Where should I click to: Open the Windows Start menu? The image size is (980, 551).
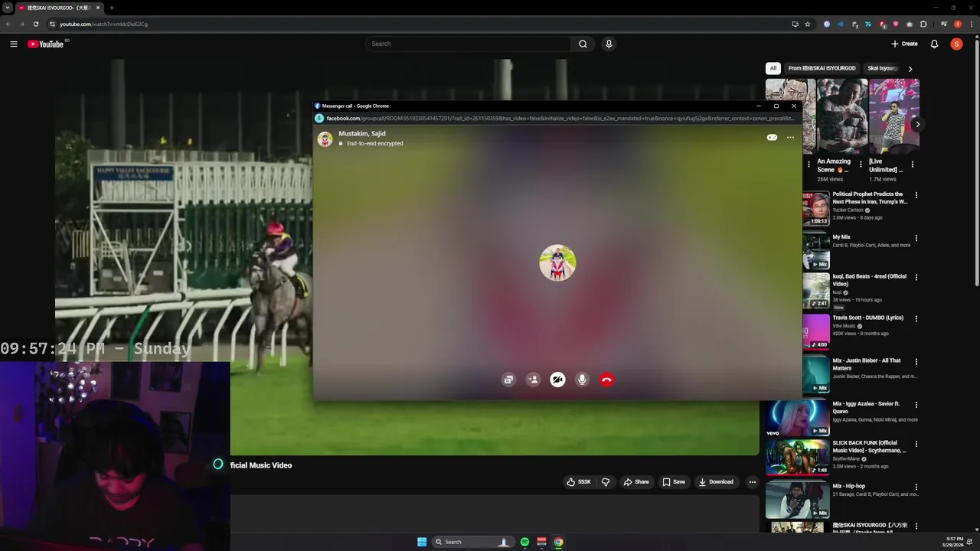(422, 542)
